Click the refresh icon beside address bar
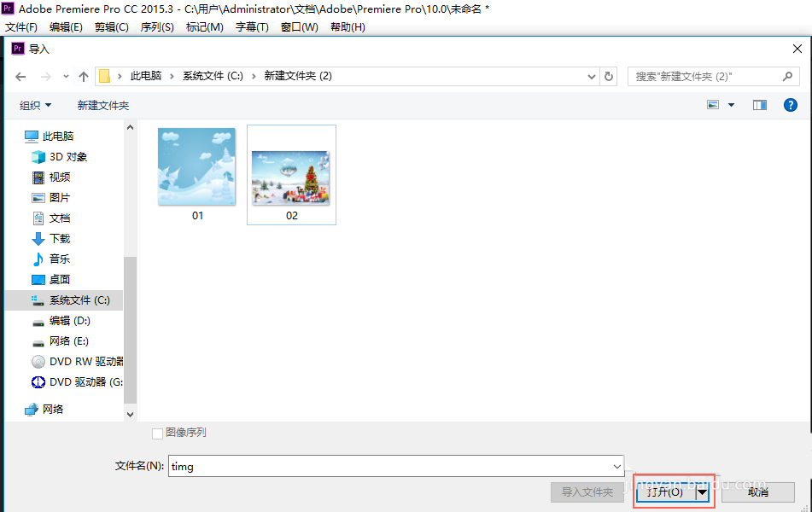The height and width of the screenshot is (512, 812). [608, 76]
